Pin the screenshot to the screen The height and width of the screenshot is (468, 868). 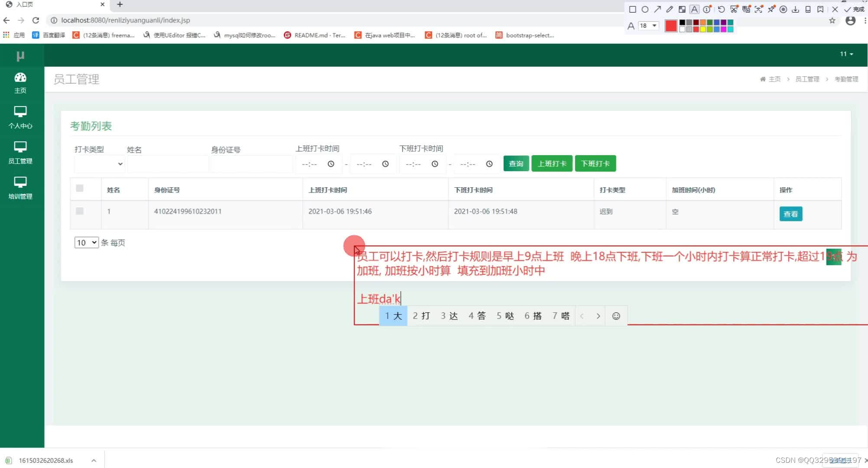pos(771,10)
